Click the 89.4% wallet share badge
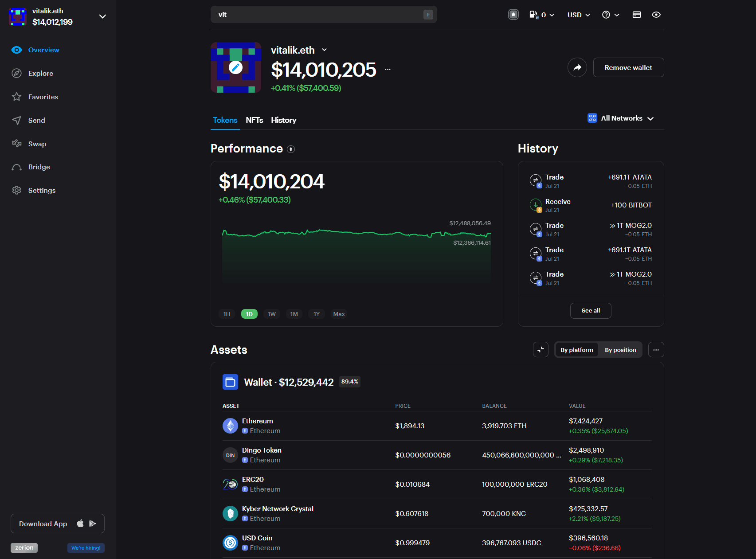756x559 pixels. 350,382
